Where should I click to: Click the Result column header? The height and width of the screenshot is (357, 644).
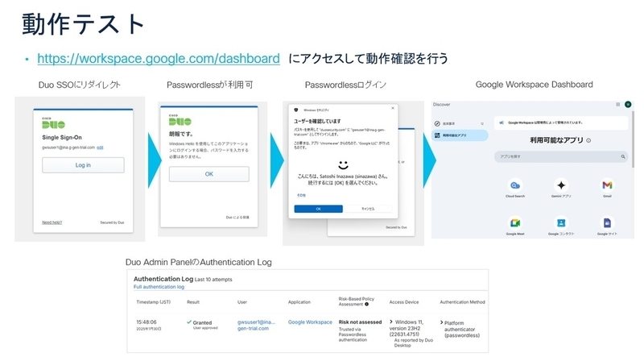(x=193, y=302)
